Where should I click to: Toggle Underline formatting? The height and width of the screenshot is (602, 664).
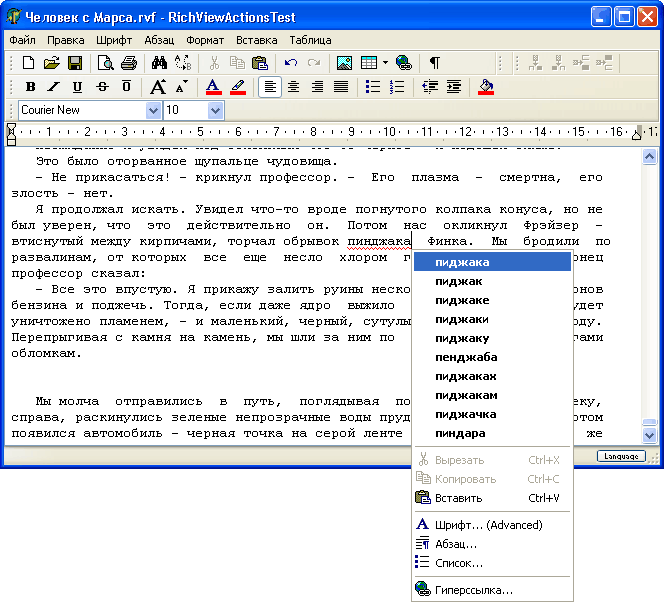78,87
